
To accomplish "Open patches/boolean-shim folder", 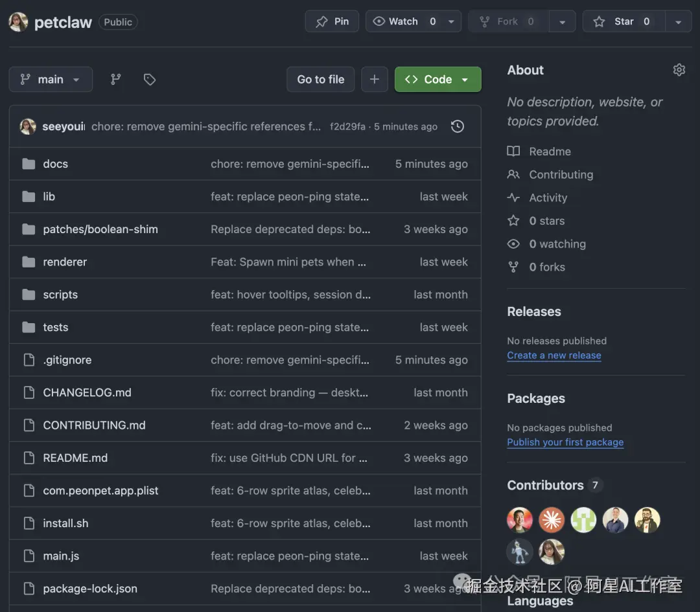I will [x=100, y=229].
